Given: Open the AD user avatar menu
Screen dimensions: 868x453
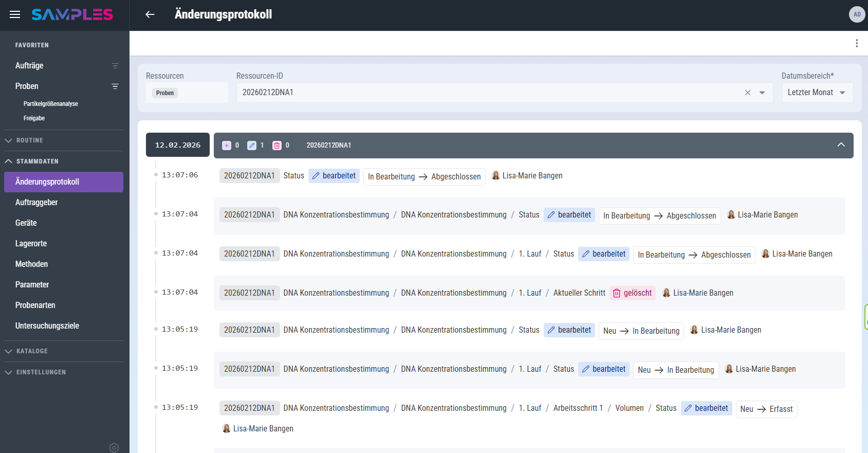Looking at the screenshot, I should click(857, 14).
